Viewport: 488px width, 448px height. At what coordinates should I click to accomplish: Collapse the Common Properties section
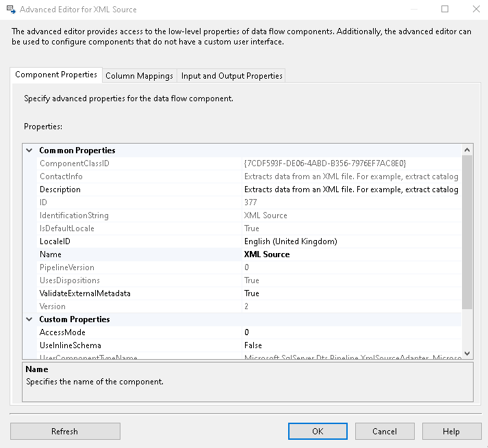click(29, 150)
